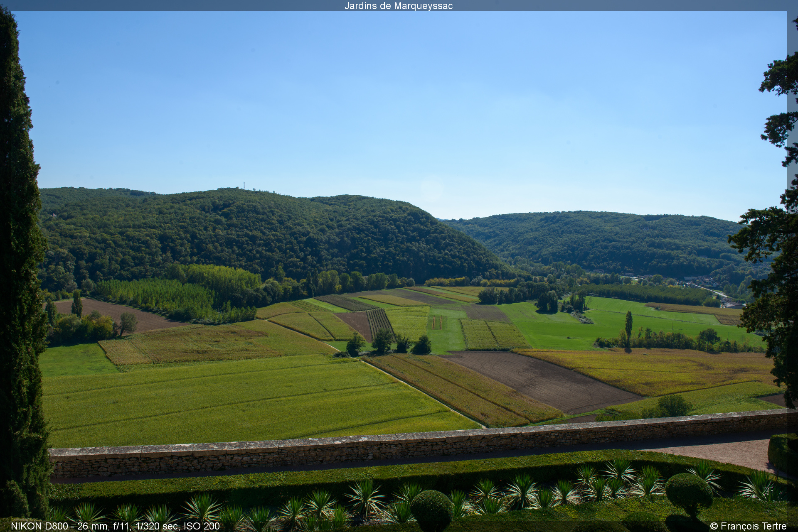Click the landscape photo of the valley
This screenshot has width=798, height=532.
[399, 266]
